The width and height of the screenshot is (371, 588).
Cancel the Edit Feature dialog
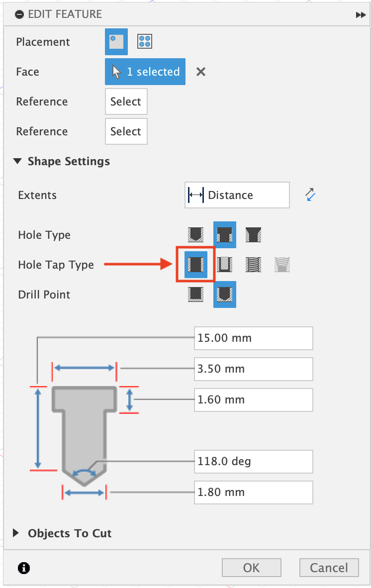pos(329,568)
